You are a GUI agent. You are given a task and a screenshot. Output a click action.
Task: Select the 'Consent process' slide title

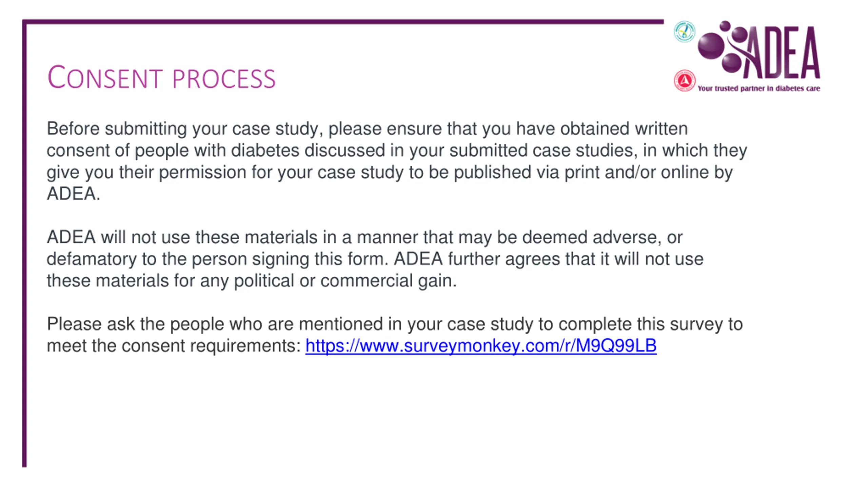point(161,78)
